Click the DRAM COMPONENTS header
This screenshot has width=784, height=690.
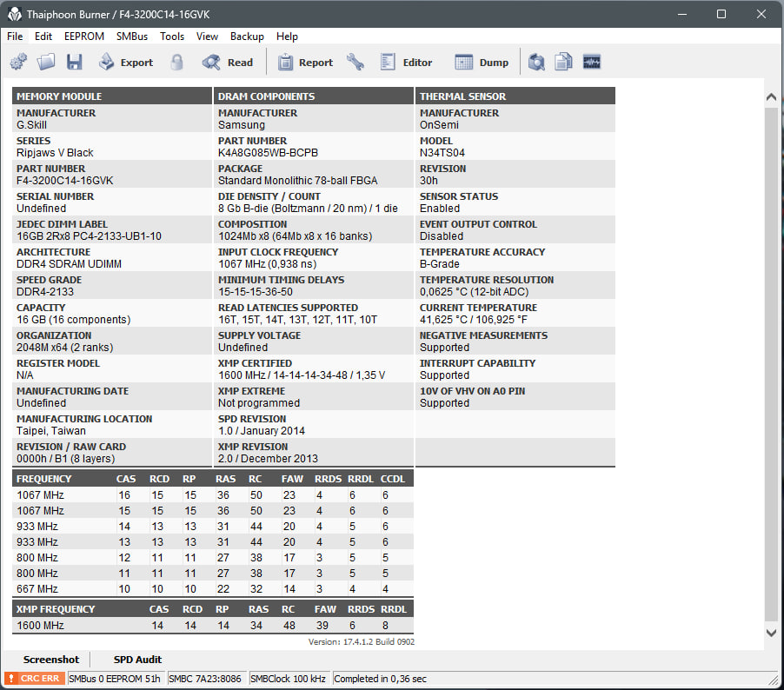[314, 96]
